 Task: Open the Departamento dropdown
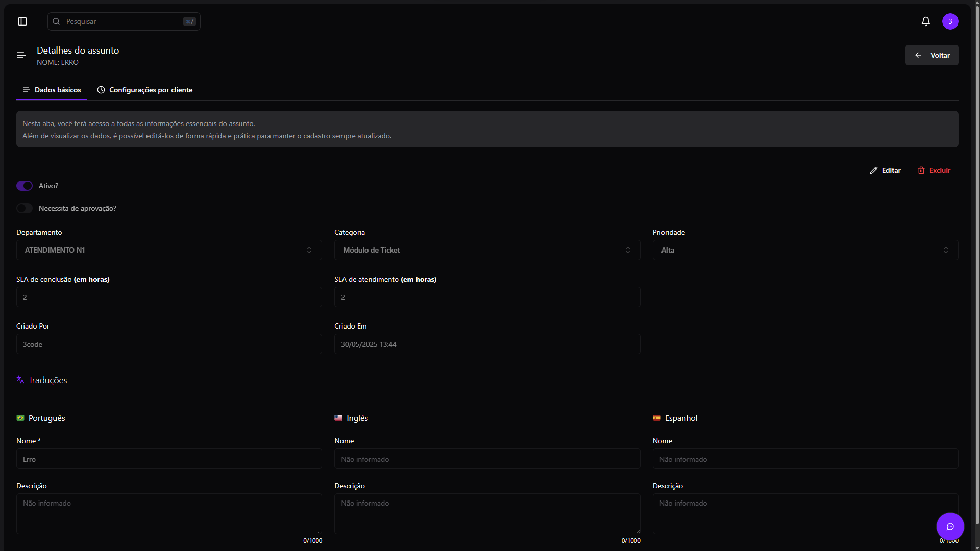[x=168, y=250]
